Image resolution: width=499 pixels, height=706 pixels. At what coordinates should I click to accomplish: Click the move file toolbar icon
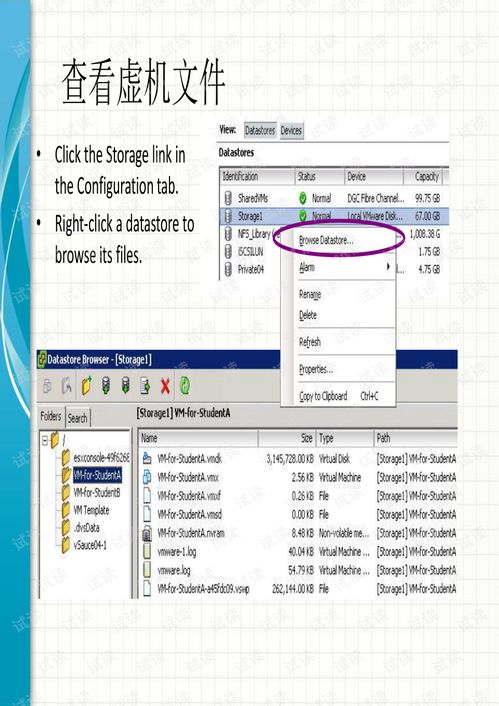(x=145, y=386)
